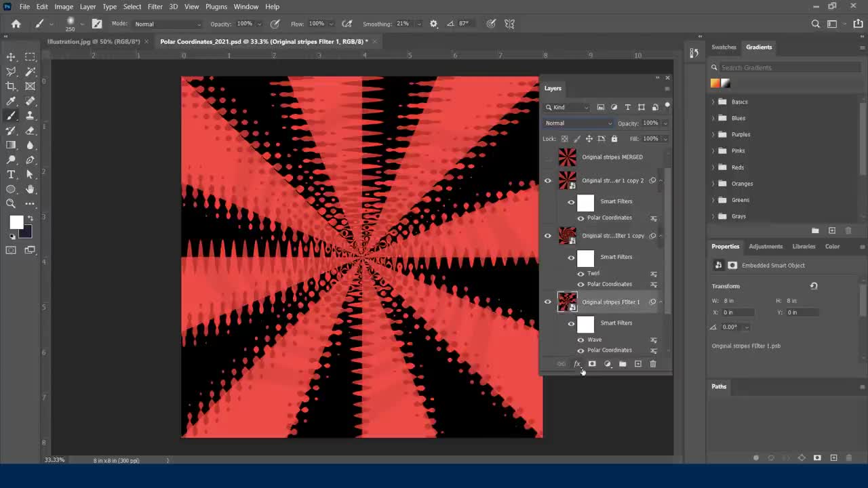Open the Layers Opacity dropdown arrow
Image resolution: width=868 pixels, height=488 pixels.
(665, 123)
